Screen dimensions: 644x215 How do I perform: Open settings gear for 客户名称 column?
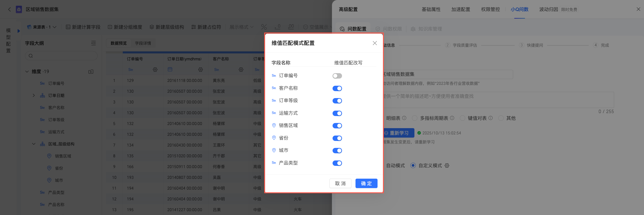click(241, 70)
